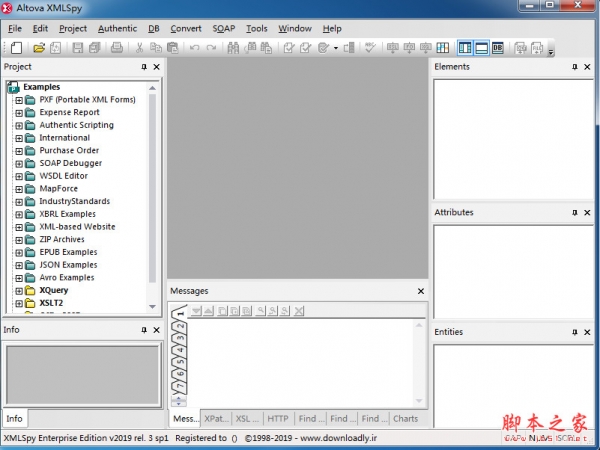
Task: Click the Cut scissors icon
Action: (139, 47)
